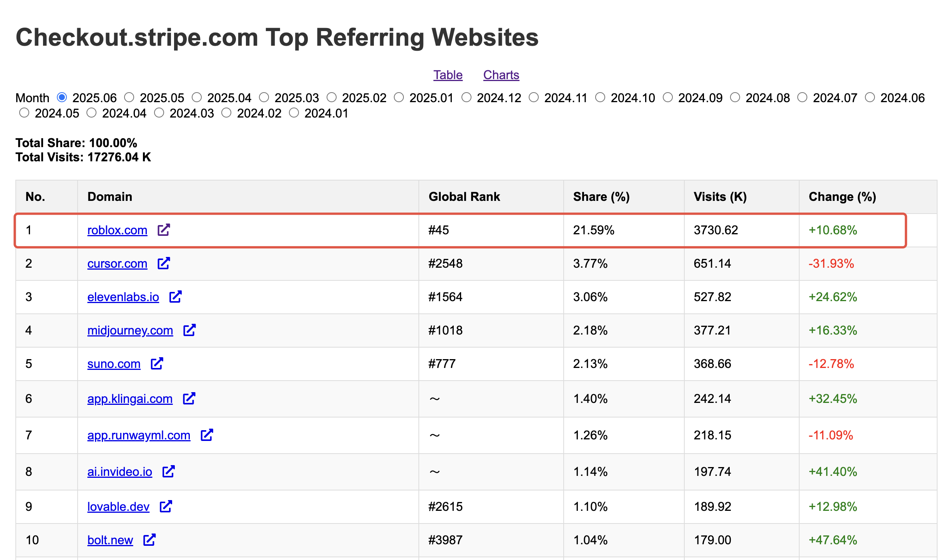Click the external link icon beside roblox.com
Screen dimensions: 946x560
164,230
